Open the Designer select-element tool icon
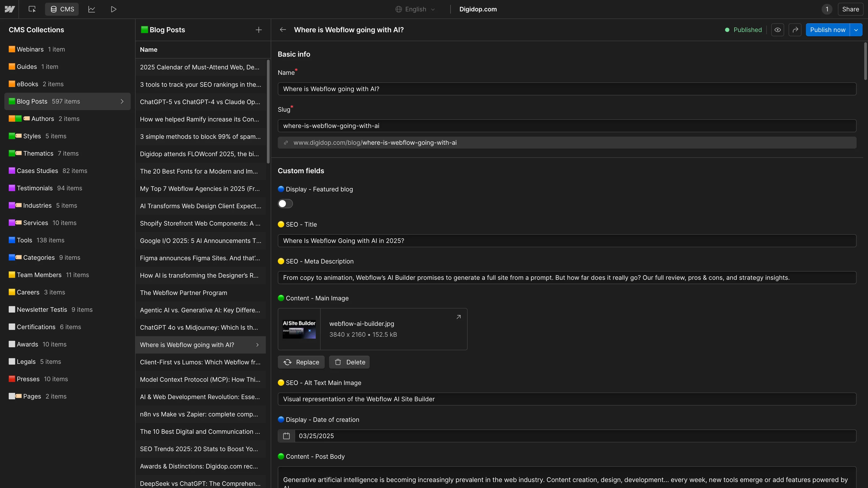This screenshot has height=488, width=868. tap(32, 9)
